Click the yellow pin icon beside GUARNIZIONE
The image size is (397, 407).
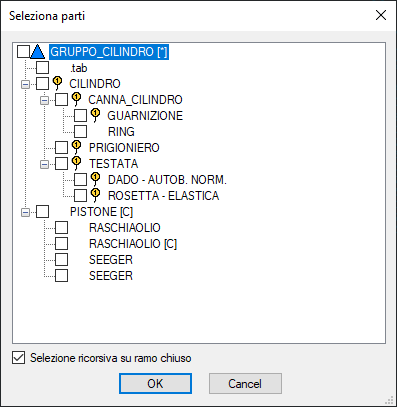click(x=96, y=115)
